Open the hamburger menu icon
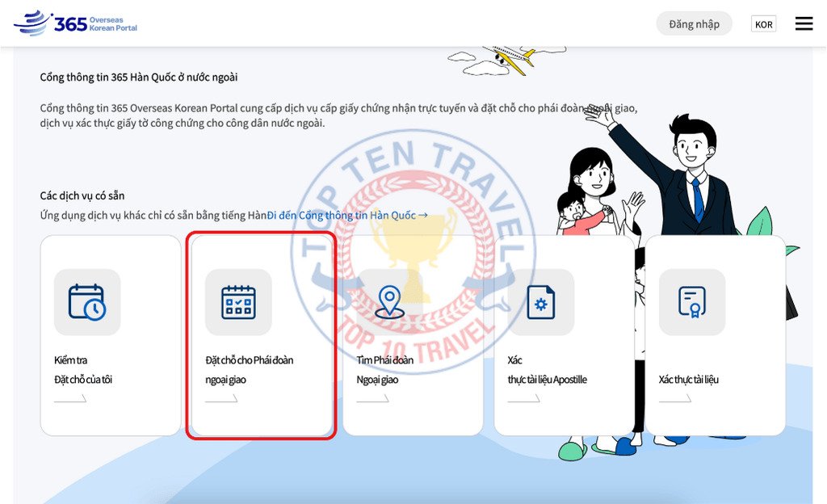827x504 pixels. pyautogui.click(x=804, y=23)
